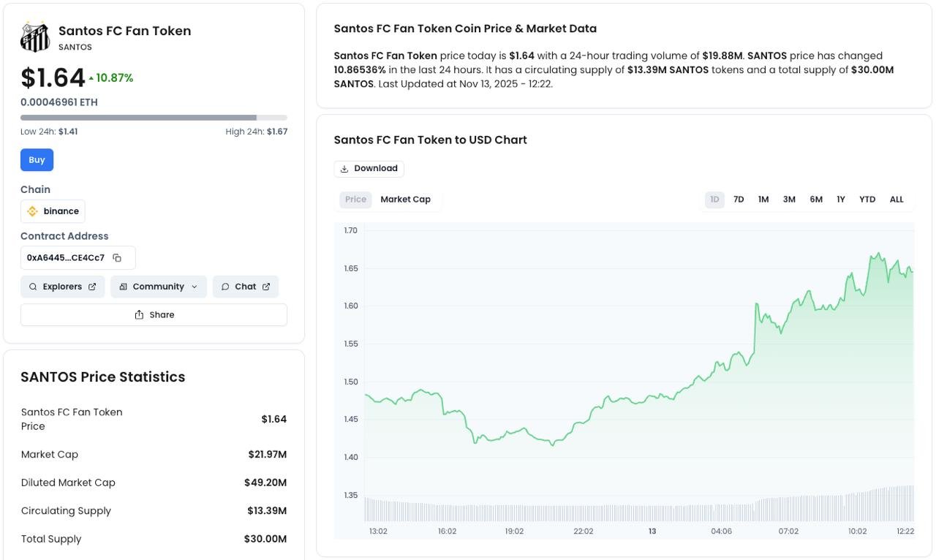Select the 1D time range
Viewport: 936px width, 560px height.
714,200
